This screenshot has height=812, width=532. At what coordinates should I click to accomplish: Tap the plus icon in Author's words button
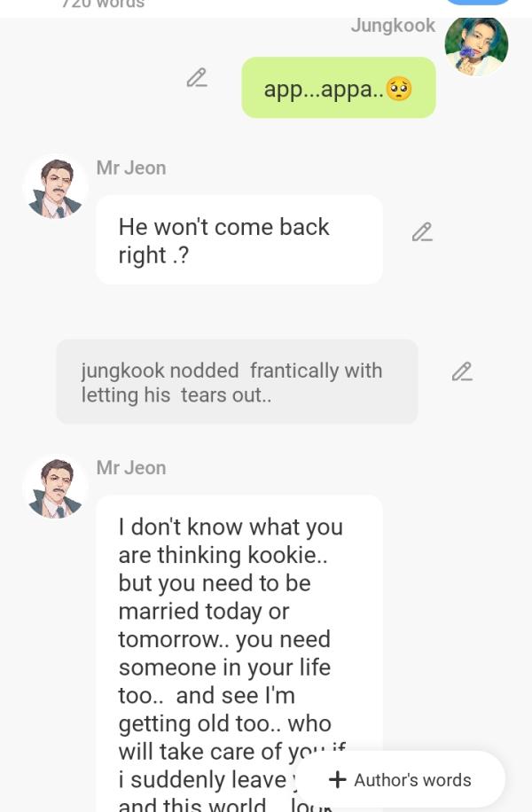pyautogui.click(x=338, y=779)
